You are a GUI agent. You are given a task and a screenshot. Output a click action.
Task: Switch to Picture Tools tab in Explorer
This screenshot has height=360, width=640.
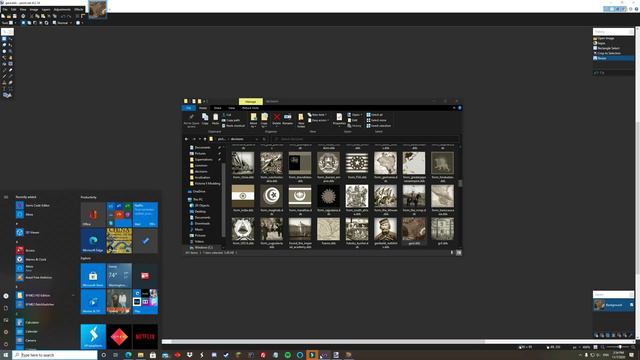[x=250, y=108]
